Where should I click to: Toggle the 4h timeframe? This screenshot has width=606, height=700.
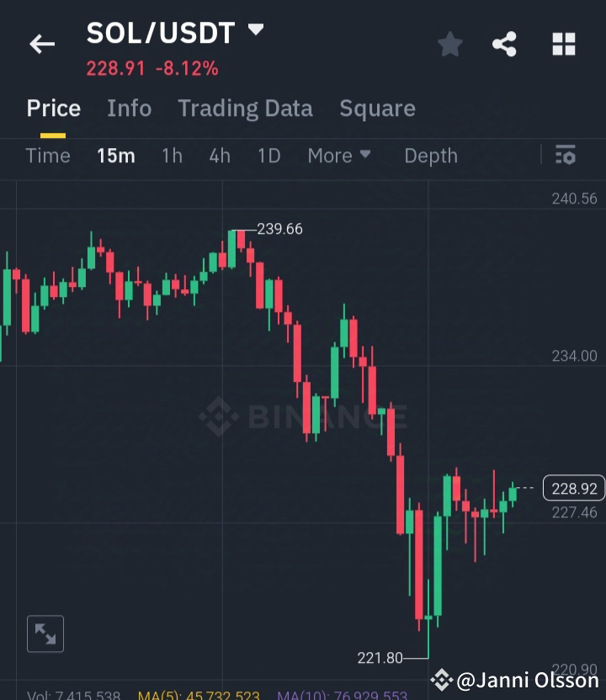[x=220, y=156]
